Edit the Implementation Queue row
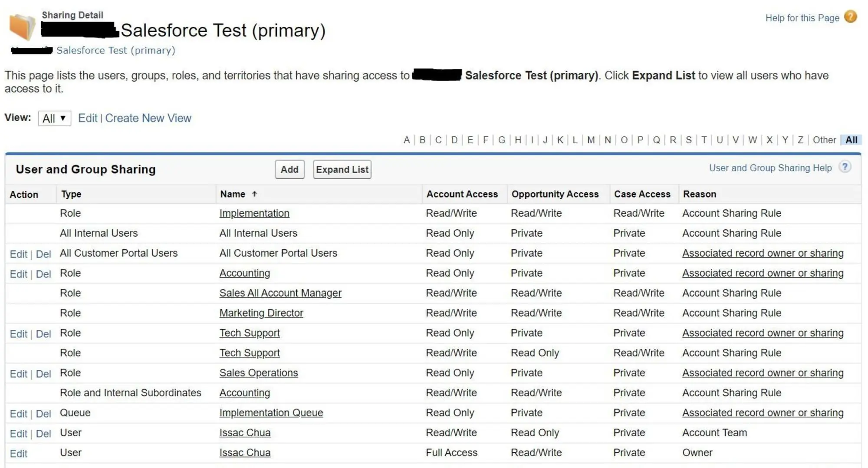The image size is (868, 468). pos(19,414)
